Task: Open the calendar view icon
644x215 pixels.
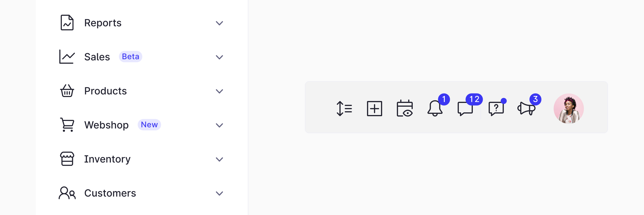Action: [405, 108]
